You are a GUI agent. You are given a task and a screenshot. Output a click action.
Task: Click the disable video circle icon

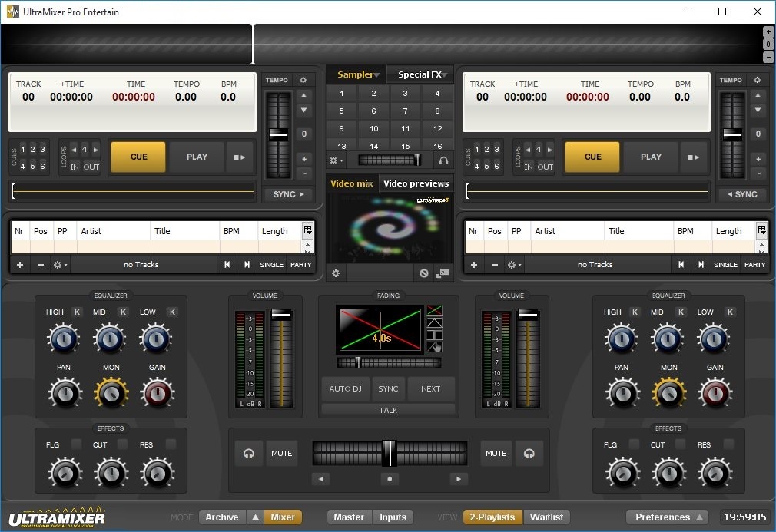coord(423,273)
